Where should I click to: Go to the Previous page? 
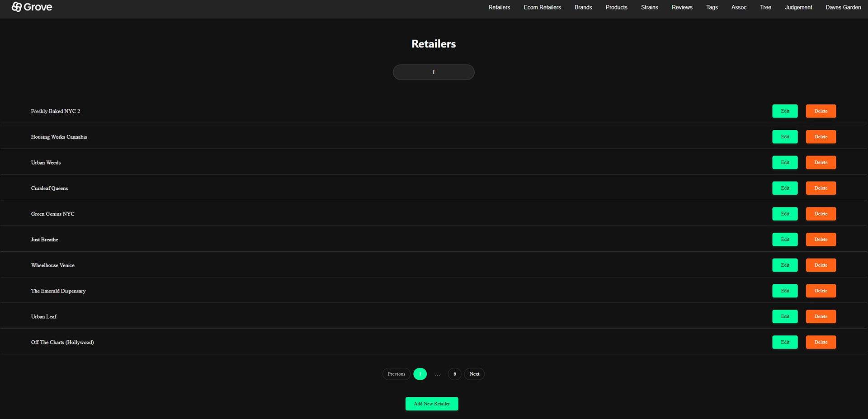[x=396, y=374]
